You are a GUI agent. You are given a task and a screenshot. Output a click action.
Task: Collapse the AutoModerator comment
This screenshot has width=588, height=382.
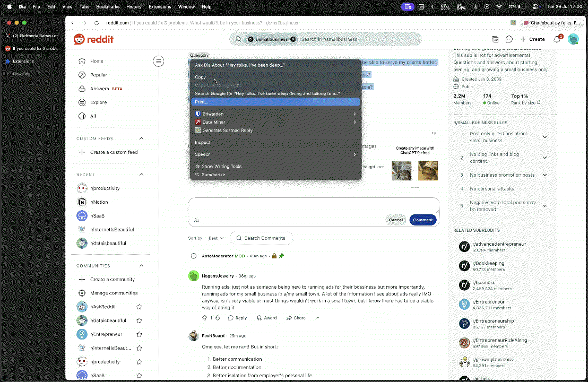194,256
